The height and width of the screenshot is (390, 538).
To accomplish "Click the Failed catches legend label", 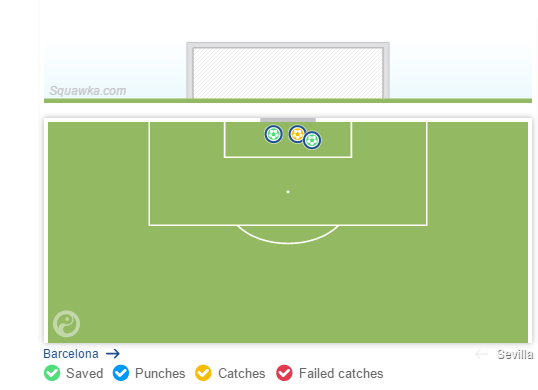I will click(341, 374).
